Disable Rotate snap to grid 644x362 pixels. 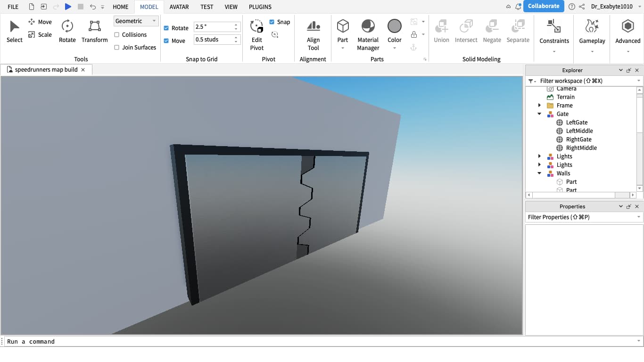click(x=166, y=28)
